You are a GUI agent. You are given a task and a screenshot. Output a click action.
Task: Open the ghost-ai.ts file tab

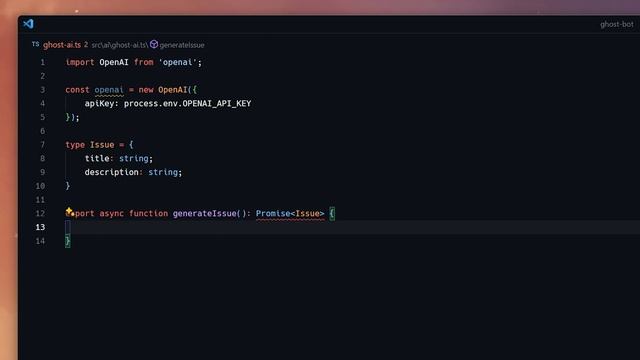pyautogui.click(x=62, y=45)
